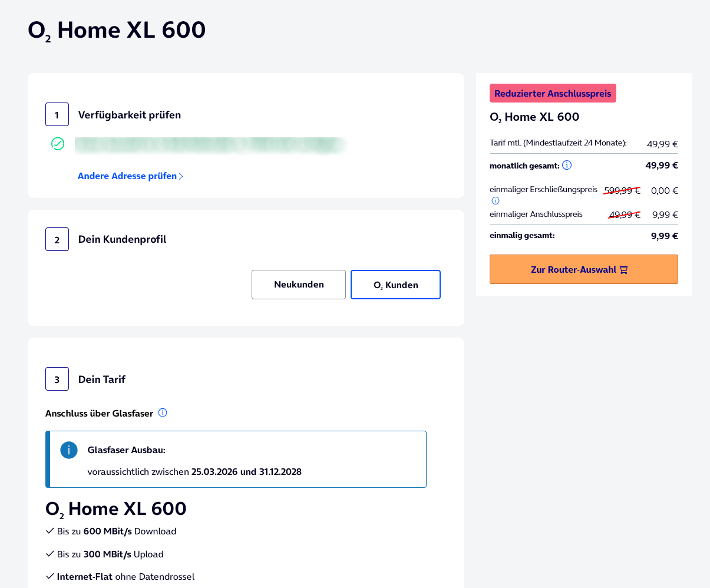Click chevron after Andere Adresse prüfen

[x=181, y=176]
